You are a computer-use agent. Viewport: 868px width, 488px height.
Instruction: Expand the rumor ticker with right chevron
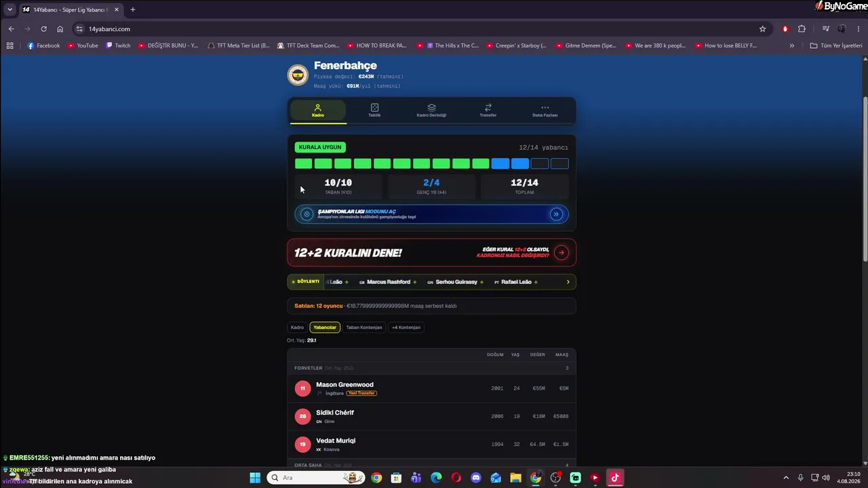[568, 282]
